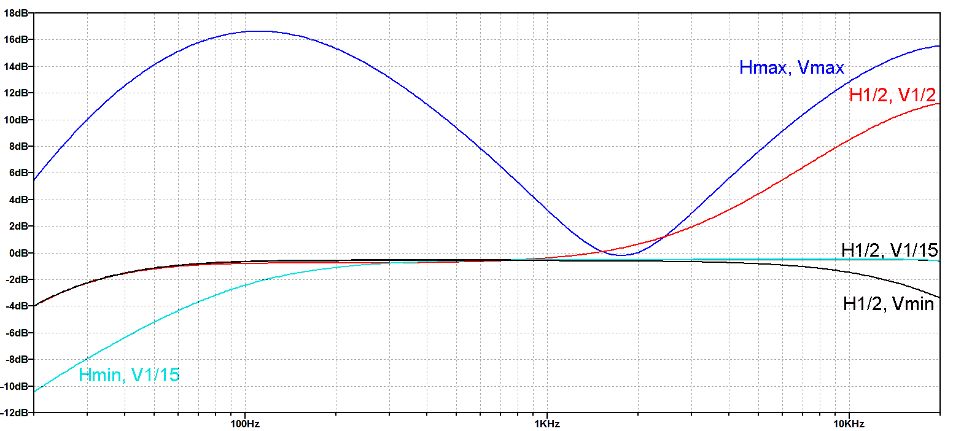Select the 4dB vertical axis label
The image size is (980, 431).
17,200
